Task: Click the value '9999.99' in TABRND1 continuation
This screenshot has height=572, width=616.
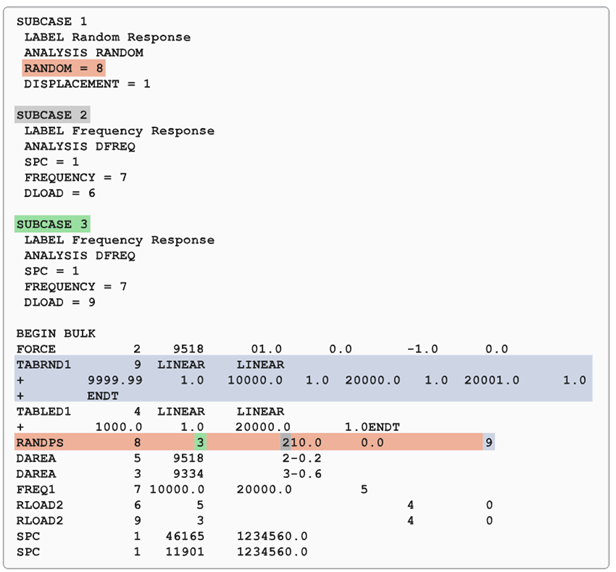Action: tap(115, 380)
